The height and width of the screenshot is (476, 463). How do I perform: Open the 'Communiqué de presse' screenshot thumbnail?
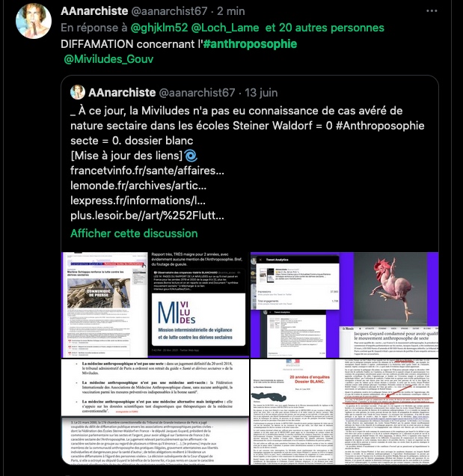pos(105,305)
